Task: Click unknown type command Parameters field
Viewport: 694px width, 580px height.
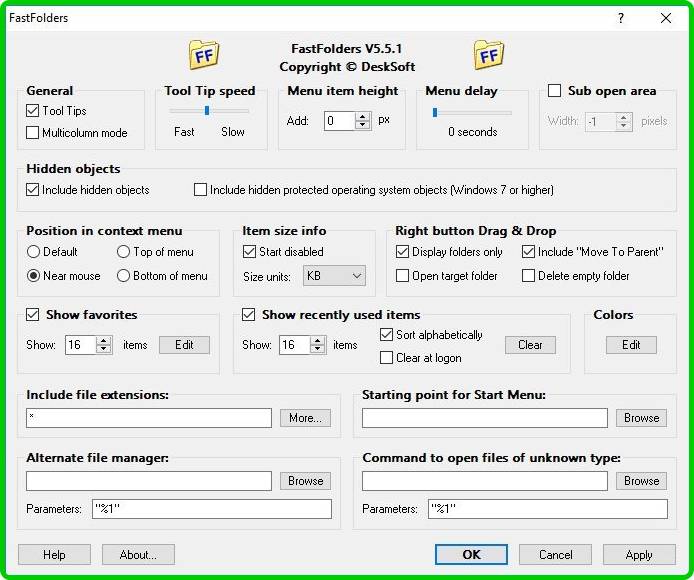Action: [x=548, y=509]
